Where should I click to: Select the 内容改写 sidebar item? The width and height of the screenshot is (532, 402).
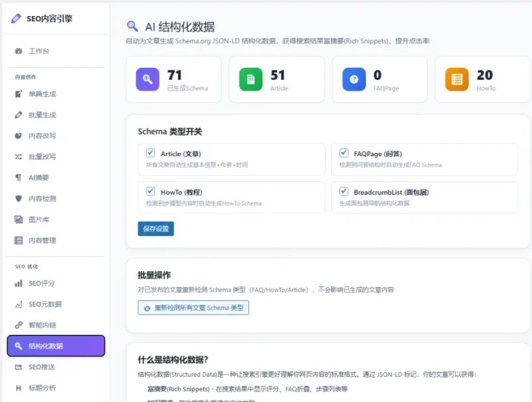(x=56, y=136)
